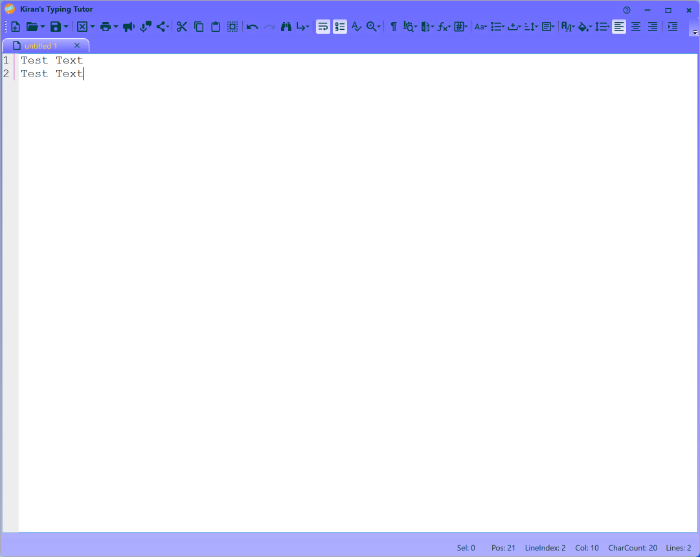
Task: Click the sort lines icon
Action: (x=529, y=27)
